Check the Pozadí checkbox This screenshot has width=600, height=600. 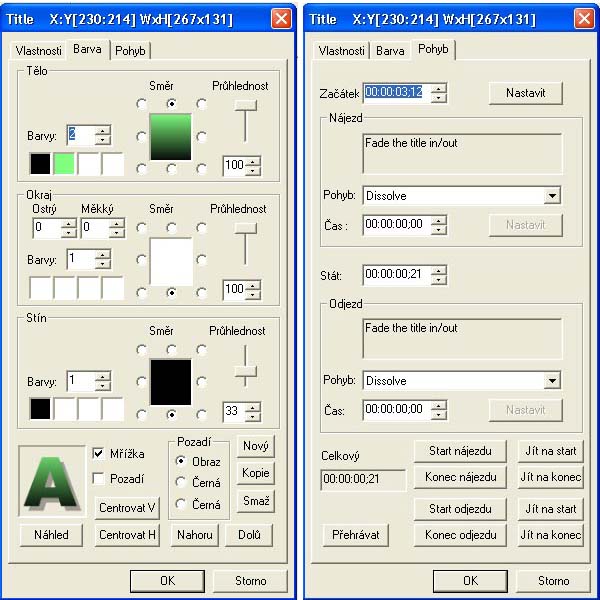(x=98, y=479)
